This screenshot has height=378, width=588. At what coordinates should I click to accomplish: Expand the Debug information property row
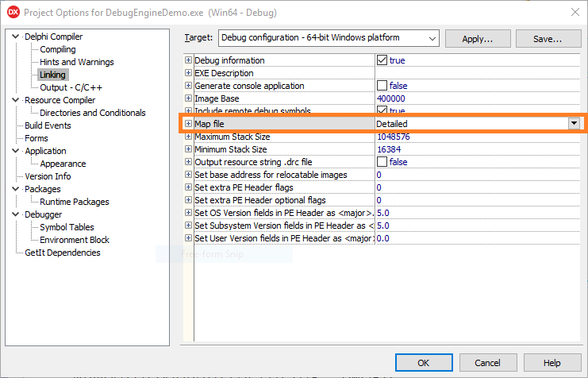188,60
